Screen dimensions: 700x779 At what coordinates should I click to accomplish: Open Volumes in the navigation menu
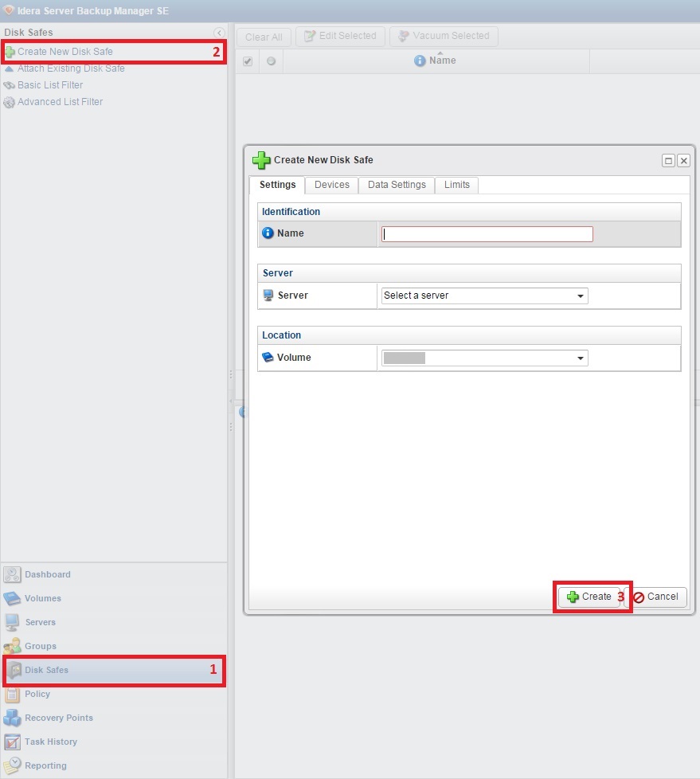[114, 599]
